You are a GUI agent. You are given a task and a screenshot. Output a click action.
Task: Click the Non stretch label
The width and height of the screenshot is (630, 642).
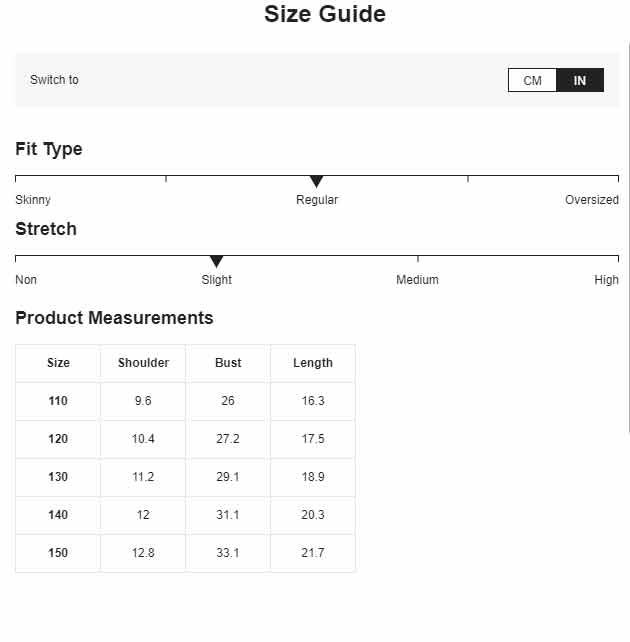click(26, 280)
